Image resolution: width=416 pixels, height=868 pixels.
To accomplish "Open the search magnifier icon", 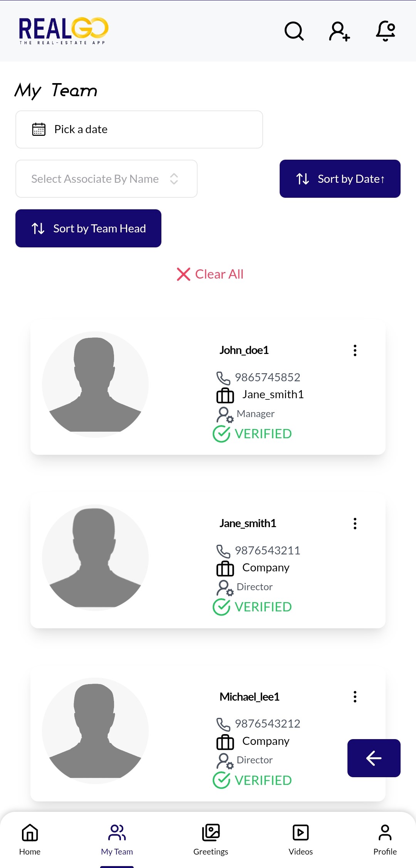I will pos(294,31).
